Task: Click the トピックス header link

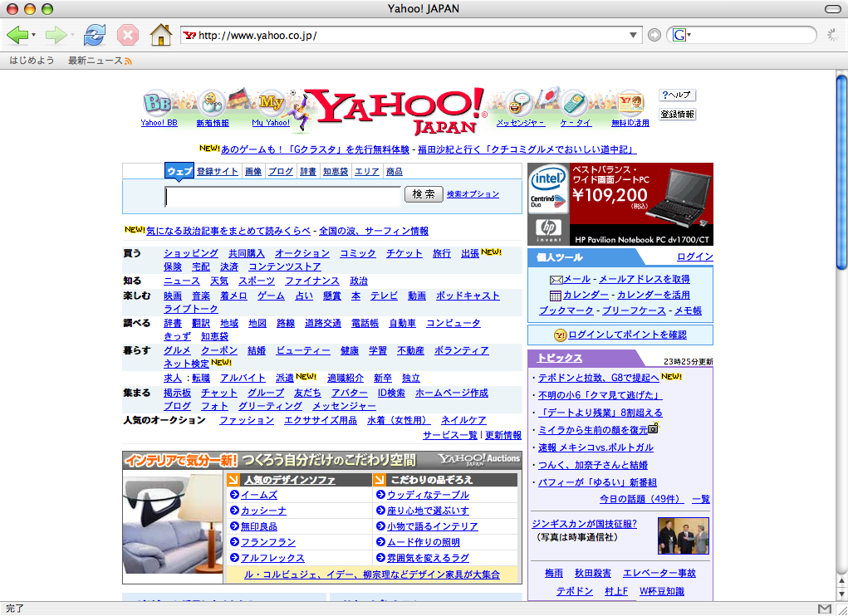Action: (x=560, y=358)
